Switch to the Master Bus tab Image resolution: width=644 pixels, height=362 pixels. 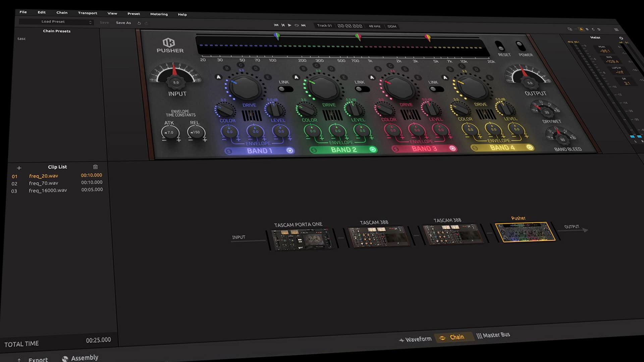click(x=493, y=335)
